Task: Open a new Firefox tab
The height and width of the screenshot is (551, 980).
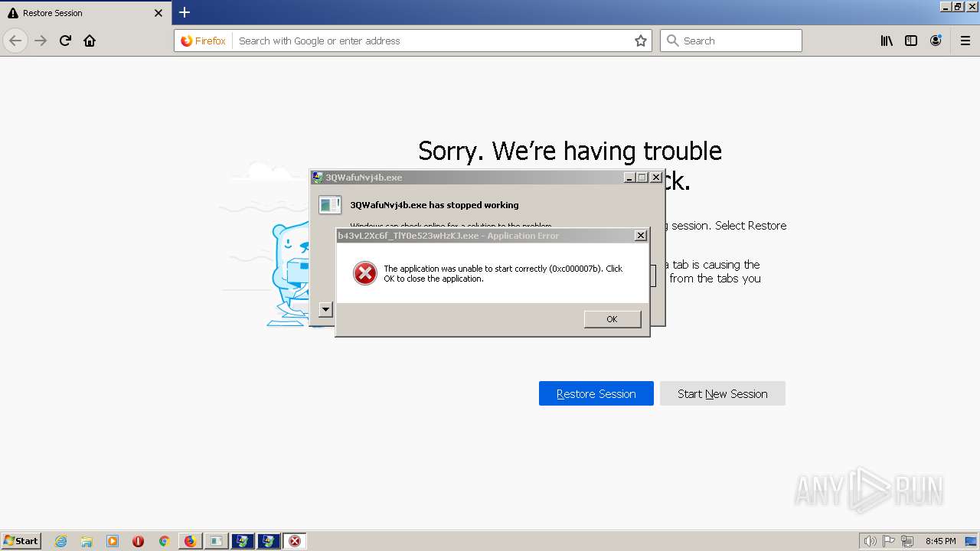Action: (x=185, y=12)
